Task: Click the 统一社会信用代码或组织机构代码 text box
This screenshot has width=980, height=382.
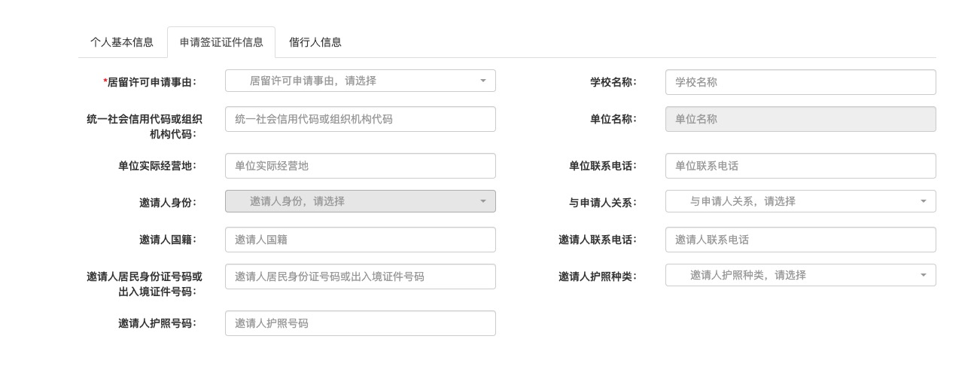Action: pos(360,119)
